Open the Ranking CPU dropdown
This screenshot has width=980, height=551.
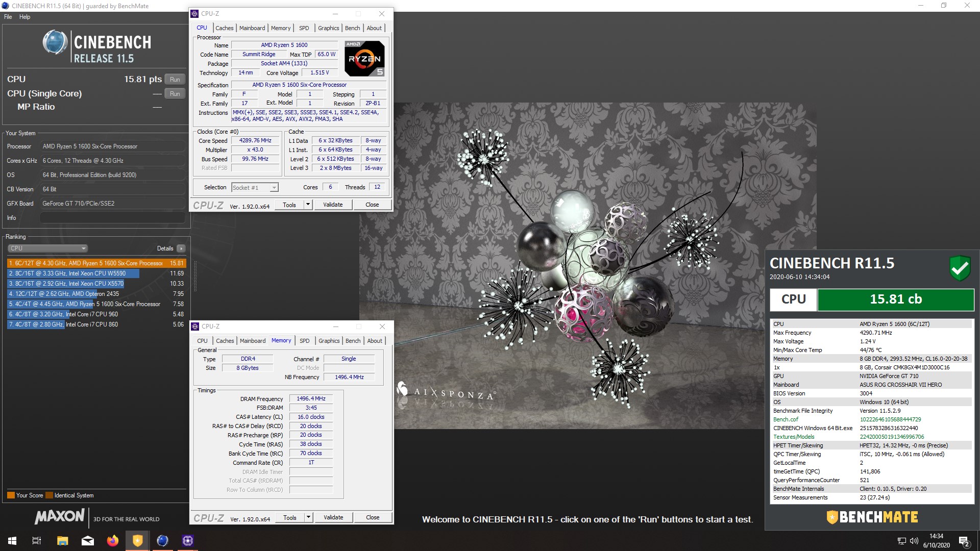click(48, 248)
